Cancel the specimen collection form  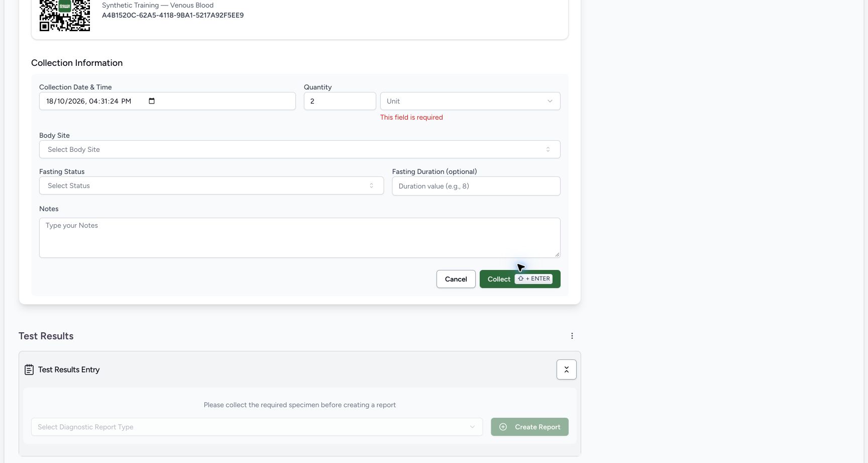pos(456,279)
